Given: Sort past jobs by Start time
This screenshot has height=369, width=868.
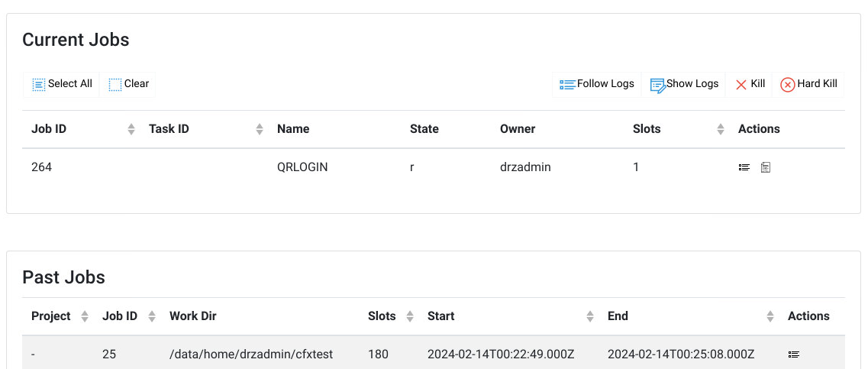Looking at the screenshot, I should [590, 316].
